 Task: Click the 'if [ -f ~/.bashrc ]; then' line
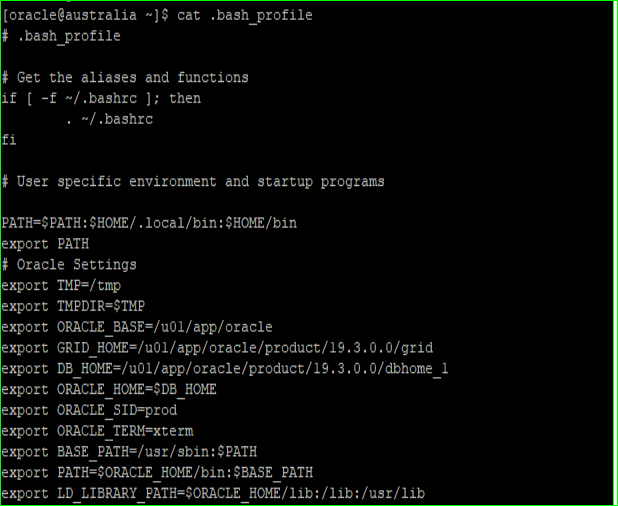pos(101,98)
